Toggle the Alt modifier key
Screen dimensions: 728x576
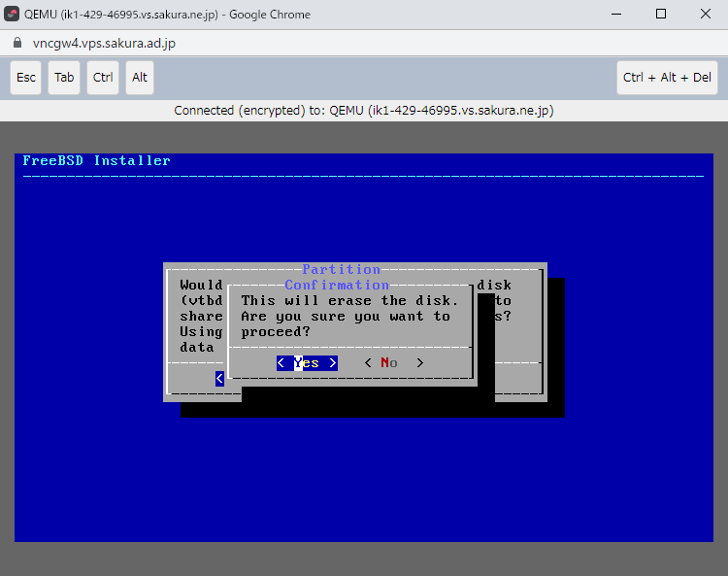coord(140,78)
